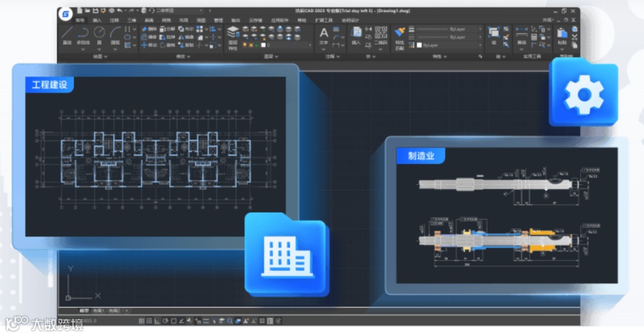Click the Undo arrow in quick access toolbar
644x336 pixels.
click(119, 11)
